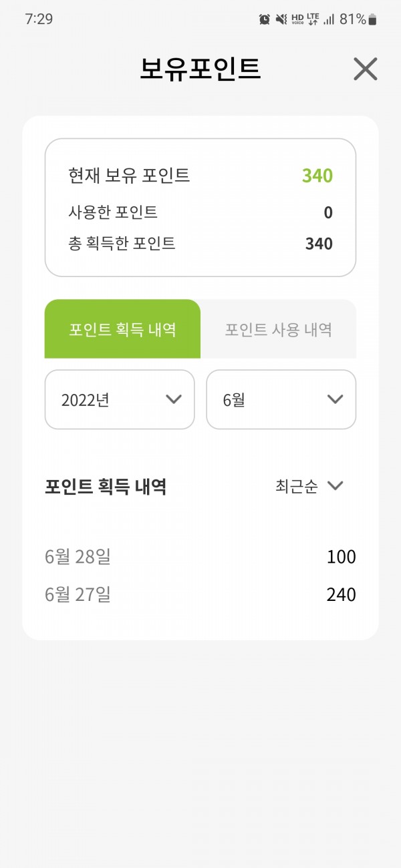Viewport: 401px width, 868px height.
Task: Tap the 총 획득한 포인트 row
Action: tap(200, 244)
